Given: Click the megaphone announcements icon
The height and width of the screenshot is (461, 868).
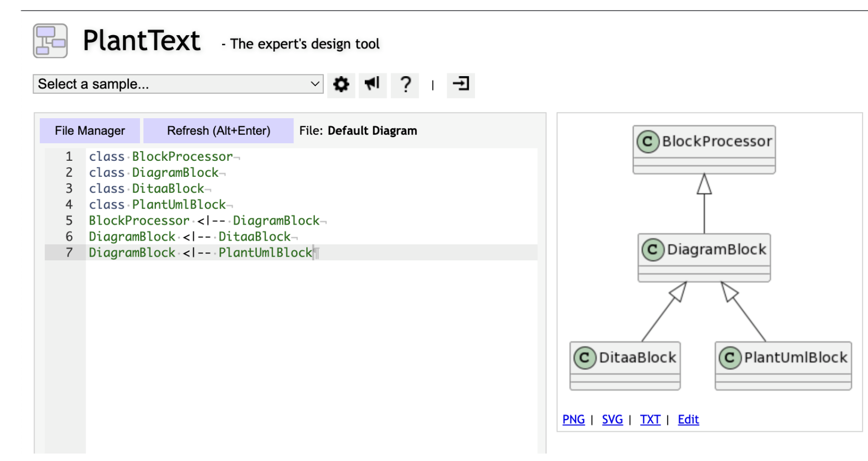Looking at the screenshot, I should 372,84.
